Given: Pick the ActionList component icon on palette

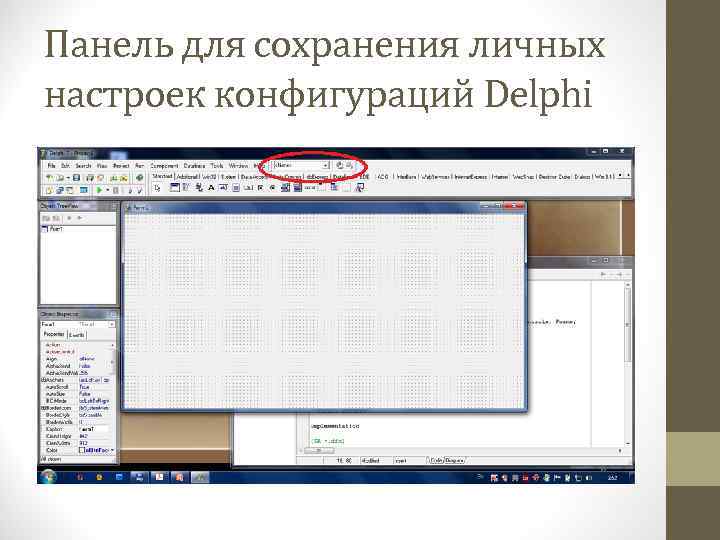Looking at the screenshot, I should pos(360,187).
